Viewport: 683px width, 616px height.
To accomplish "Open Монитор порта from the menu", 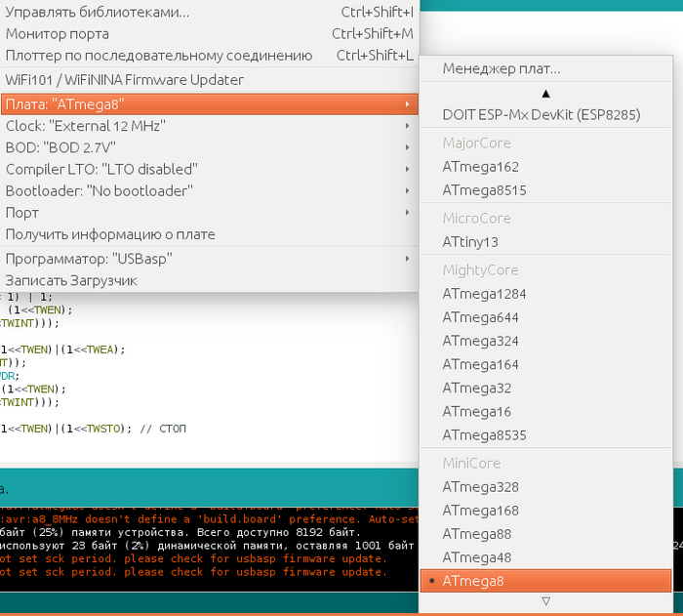I will (71, 33).
